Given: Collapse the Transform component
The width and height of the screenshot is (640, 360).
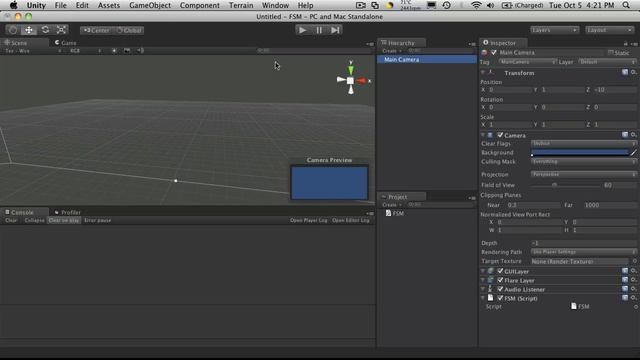Looking at the screenshot, I should pyautogui.click(x=483, y=73).
